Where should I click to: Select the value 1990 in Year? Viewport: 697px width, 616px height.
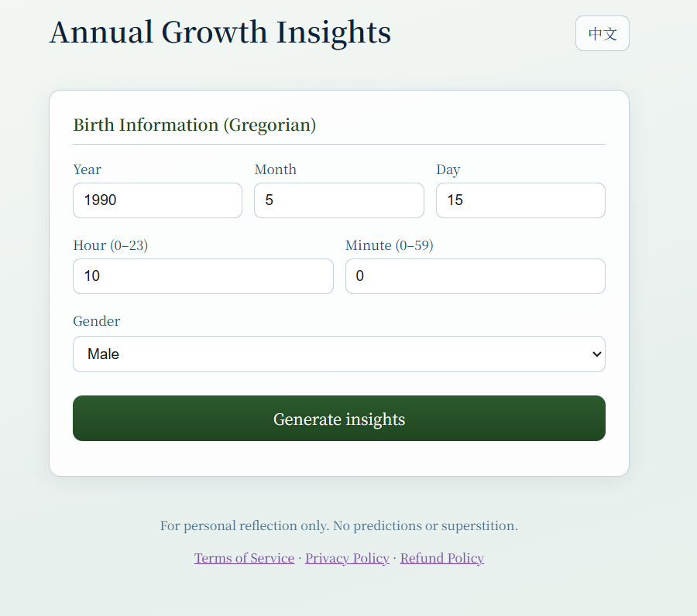(157, 200)
